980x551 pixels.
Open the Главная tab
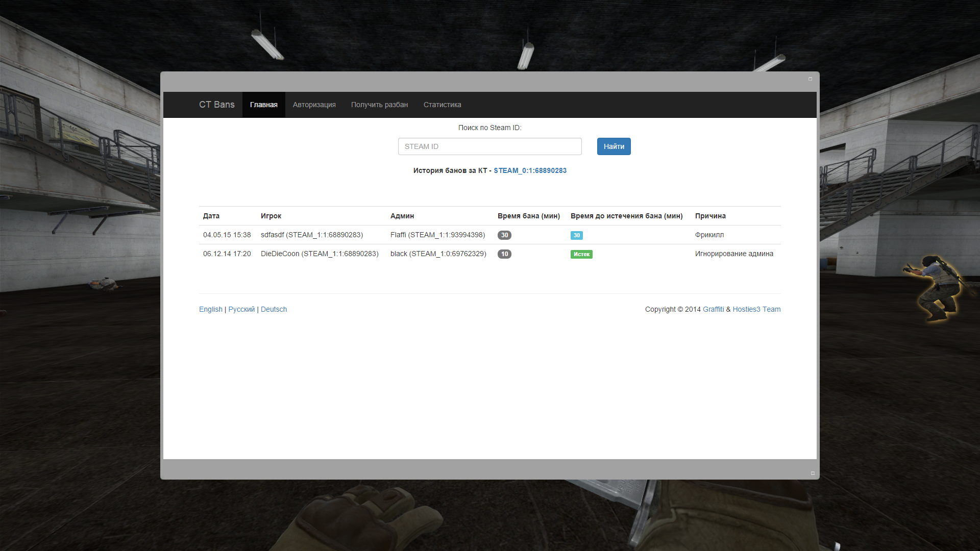(x=263, y=105)
